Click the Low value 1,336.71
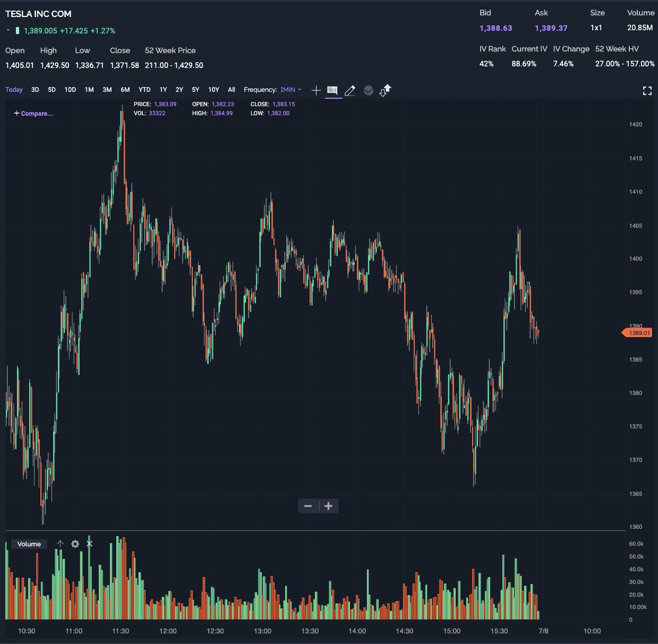The width and height of the screenshot is (658, 644). point(89,65)
